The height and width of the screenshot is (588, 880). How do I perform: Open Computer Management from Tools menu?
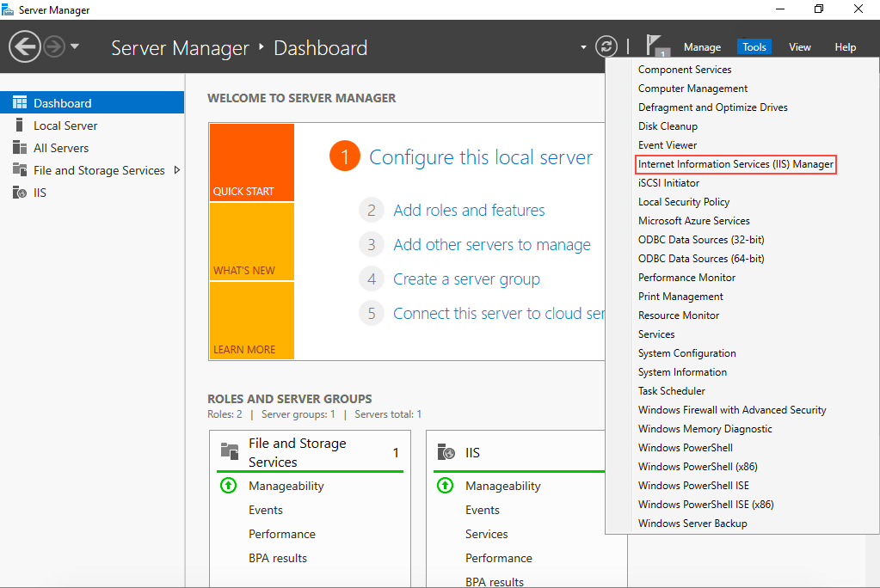point(692,89)
